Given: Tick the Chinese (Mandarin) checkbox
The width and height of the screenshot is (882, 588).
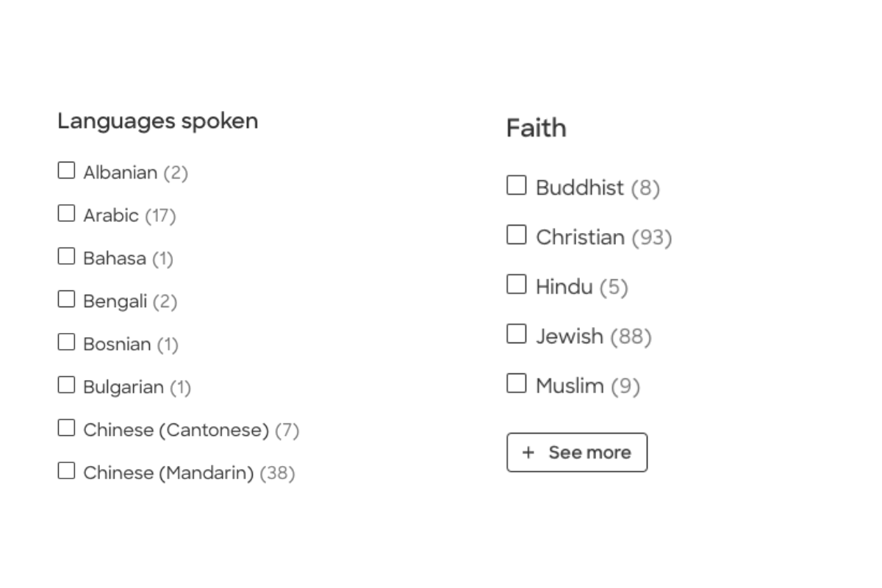Looking at the screenshot, I should tap(66, 470).
